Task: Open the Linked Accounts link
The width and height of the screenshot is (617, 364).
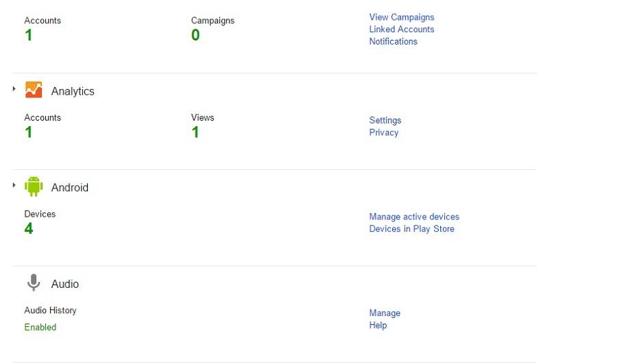Action: 402,29
